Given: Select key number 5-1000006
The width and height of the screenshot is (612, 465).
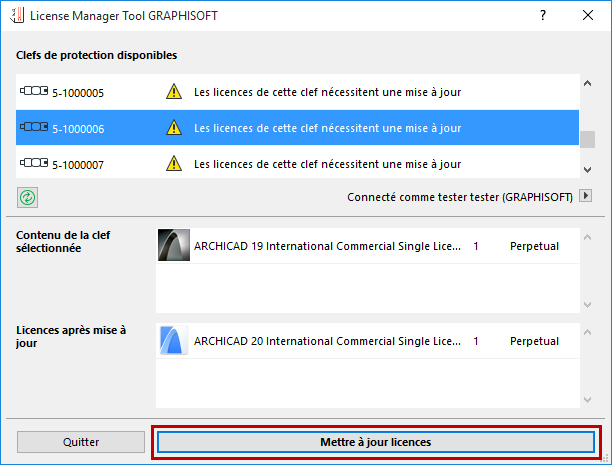Looking at the screenshot, I should (x=78, y=129).
